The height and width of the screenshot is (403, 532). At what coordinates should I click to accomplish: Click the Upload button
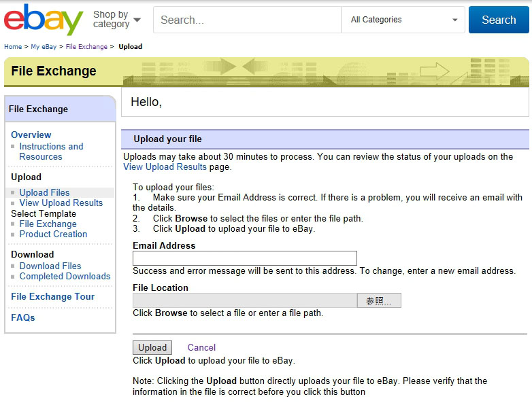click(x=152, y=347)
